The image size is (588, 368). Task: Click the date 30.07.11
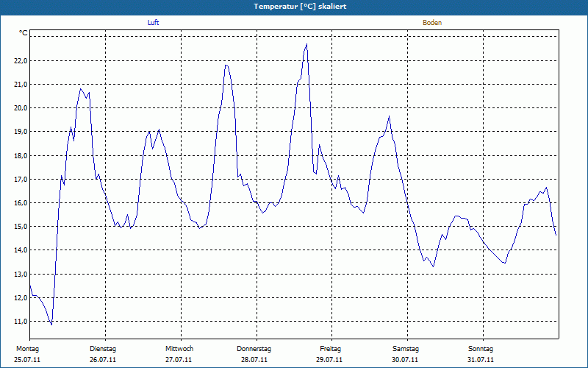[x=405, y=360]
